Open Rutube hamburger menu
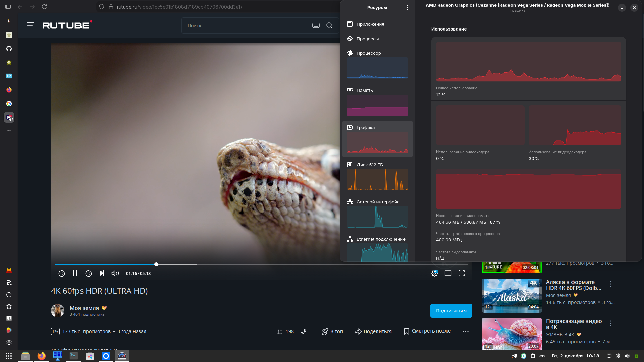The height and width of the screenshot is (362, 644). tap(31, 25)
